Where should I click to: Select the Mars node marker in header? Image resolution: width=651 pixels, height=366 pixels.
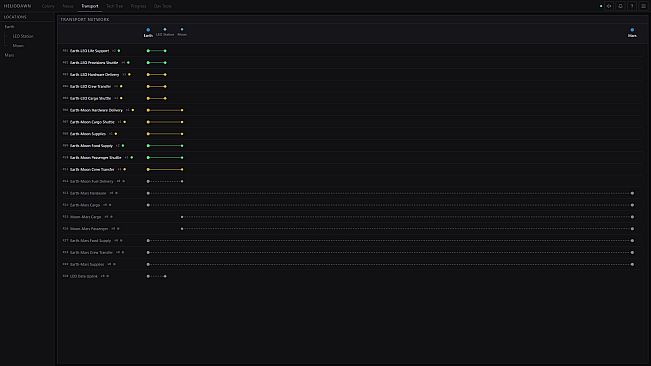[632, 30]
